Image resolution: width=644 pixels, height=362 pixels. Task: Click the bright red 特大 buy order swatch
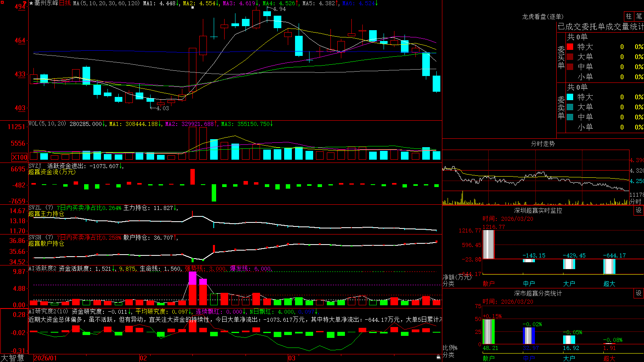point(570,47)
